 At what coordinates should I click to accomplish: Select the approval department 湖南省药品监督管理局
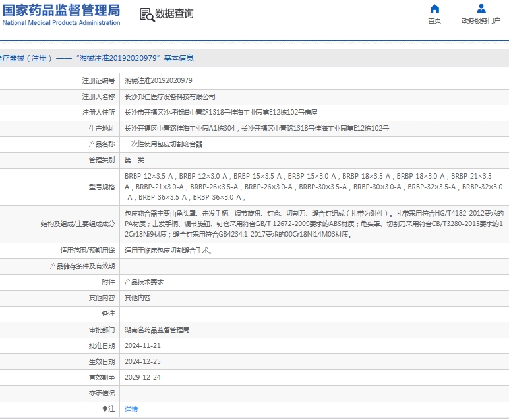click(x=156, y=330)
